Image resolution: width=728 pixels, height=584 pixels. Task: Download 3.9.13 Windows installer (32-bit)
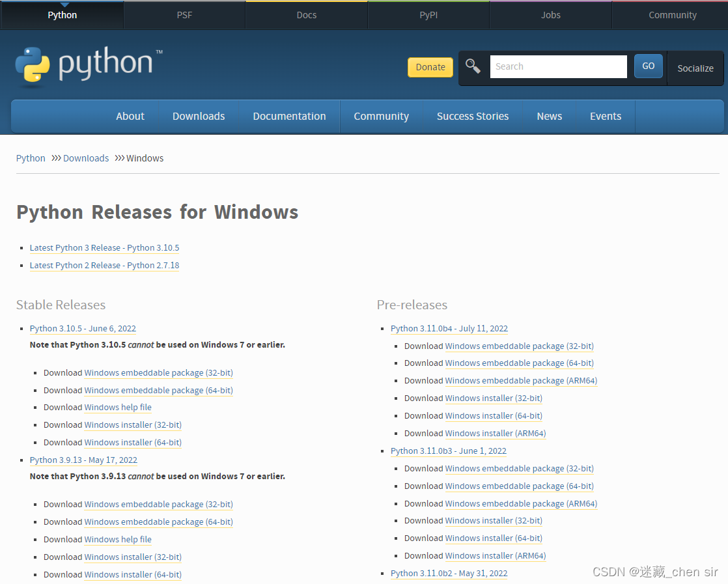point(133,557)
